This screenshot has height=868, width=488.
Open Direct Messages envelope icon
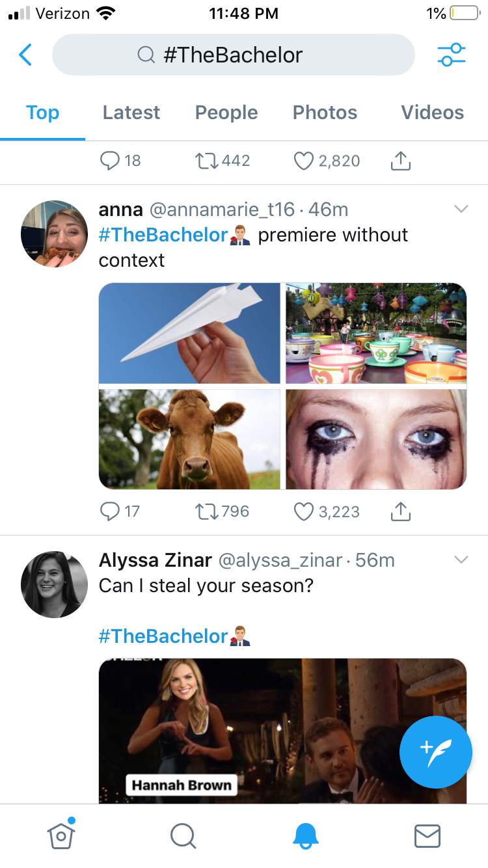[x=427, y=835]
